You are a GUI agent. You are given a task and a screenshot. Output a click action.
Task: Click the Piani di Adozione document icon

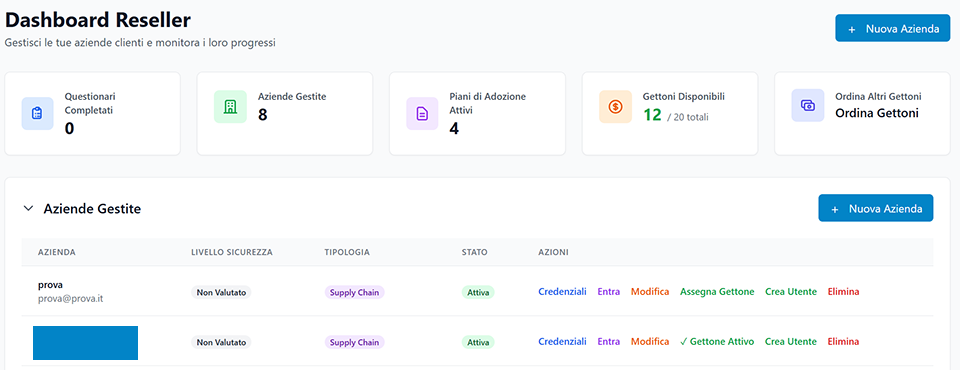tap(422, 113)
